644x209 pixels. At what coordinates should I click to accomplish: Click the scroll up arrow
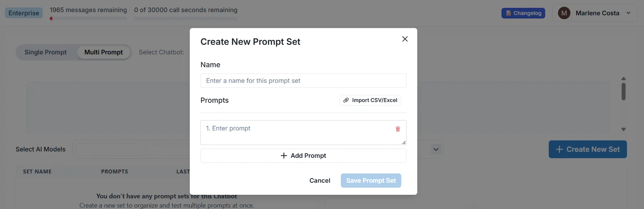tap(623, 79)
